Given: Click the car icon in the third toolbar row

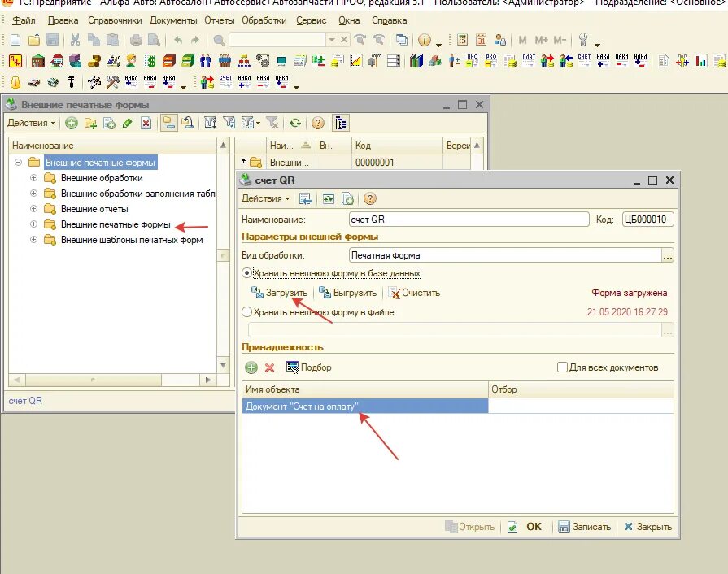Looking at the screenshot, I should 34,83.
